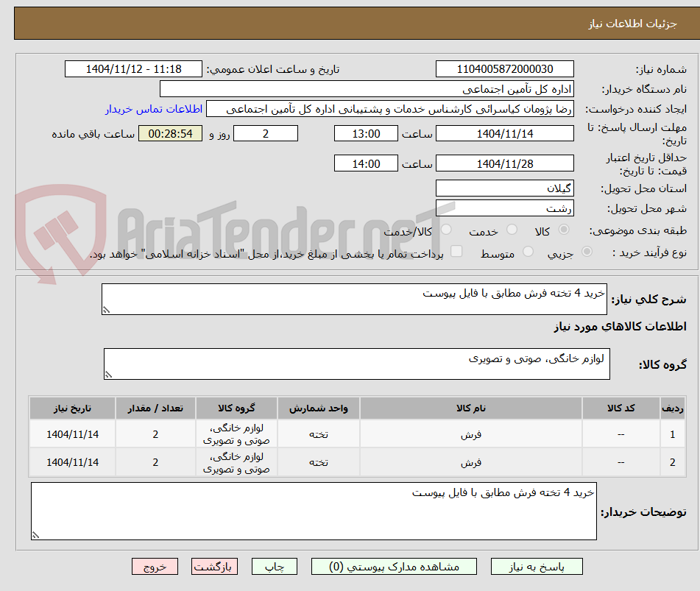Click the deadline date field 1404/11/14
This screenshot has height=591, width=700.
point(504,133)
